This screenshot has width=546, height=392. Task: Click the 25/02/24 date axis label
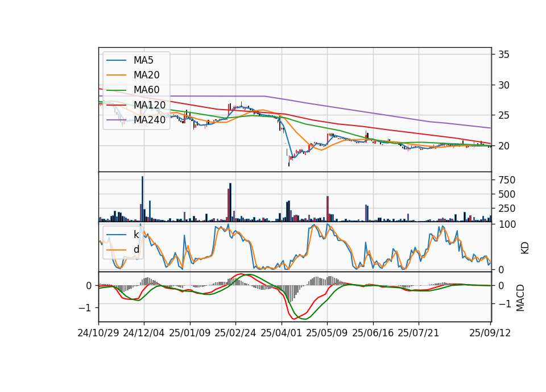click(235, 333)
